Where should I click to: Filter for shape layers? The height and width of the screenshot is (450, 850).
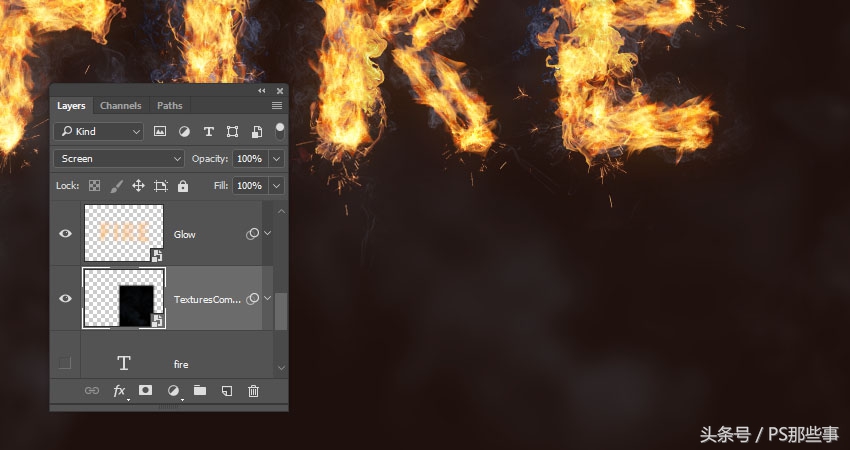233,131
